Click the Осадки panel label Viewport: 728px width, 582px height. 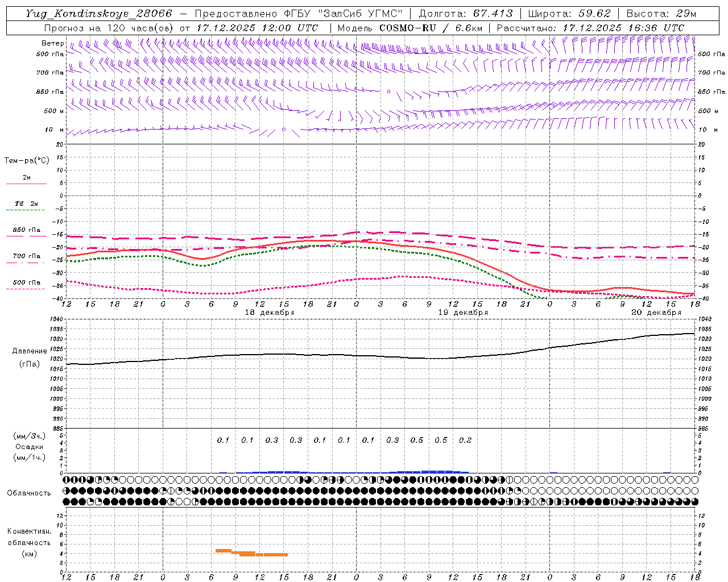click(30, 447)
